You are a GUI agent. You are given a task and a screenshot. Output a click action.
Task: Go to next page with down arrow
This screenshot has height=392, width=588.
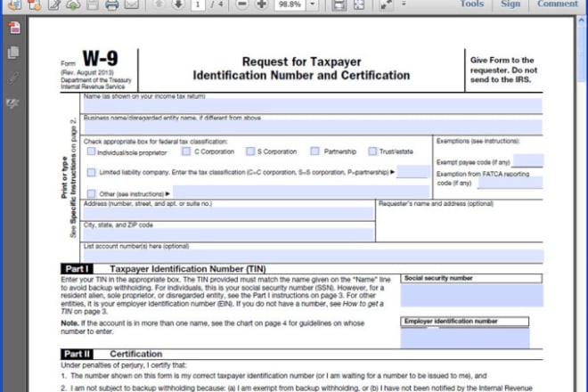click(178, 4)
